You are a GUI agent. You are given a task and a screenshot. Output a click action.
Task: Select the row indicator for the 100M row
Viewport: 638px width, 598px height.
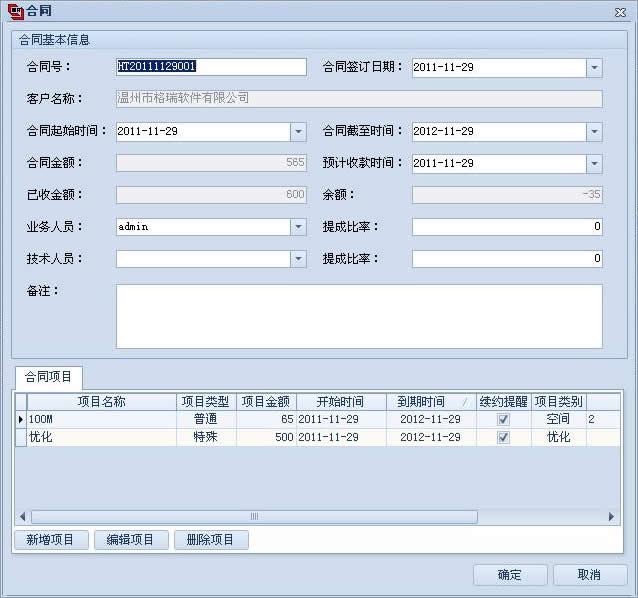[21, 420]
